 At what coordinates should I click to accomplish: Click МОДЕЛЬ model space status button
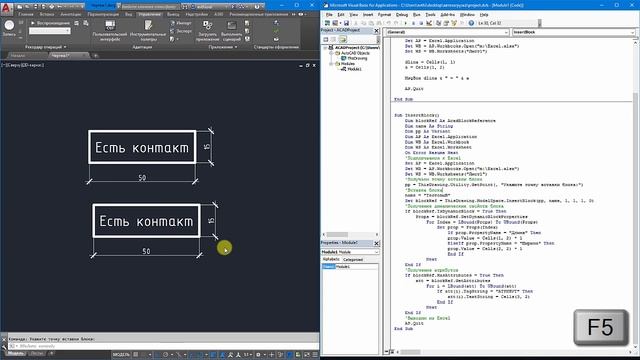121,355
